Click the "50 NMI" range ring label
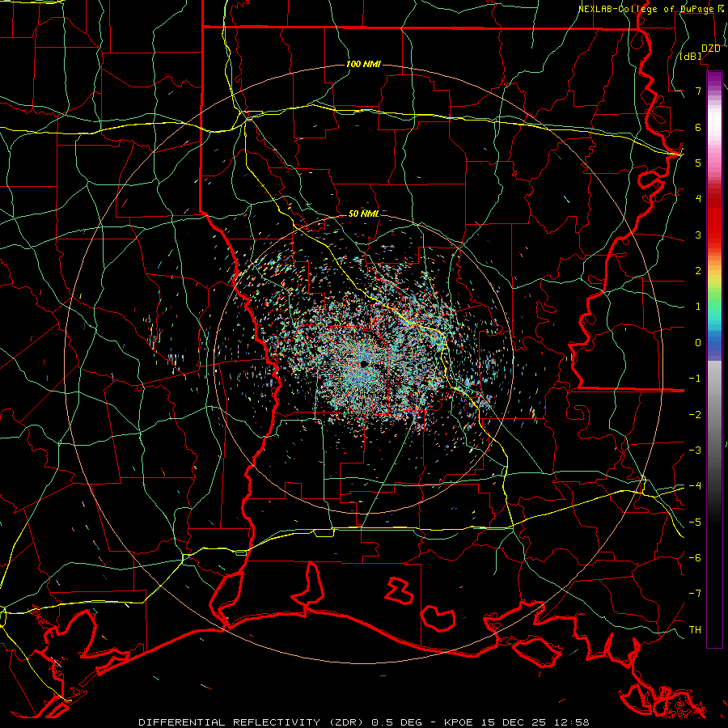728x728 pixels. 363,214
